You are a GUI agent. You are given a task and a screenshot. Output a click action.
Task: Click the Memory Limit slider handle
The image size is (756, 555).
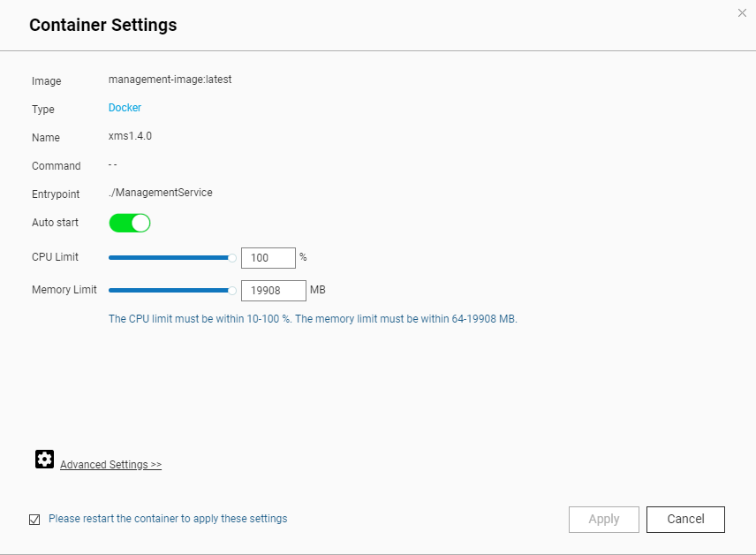[x=233, y=290]
